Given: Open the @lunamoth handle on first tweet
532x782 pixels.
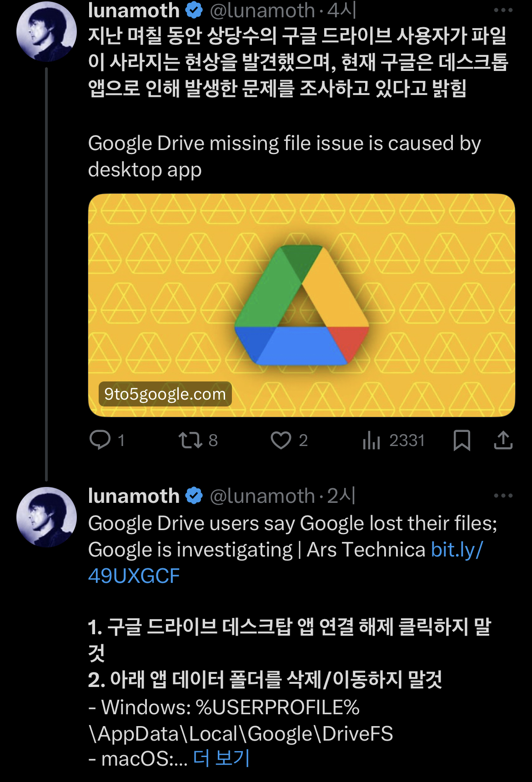Looking at the screenshot, I should pos(262,10).
